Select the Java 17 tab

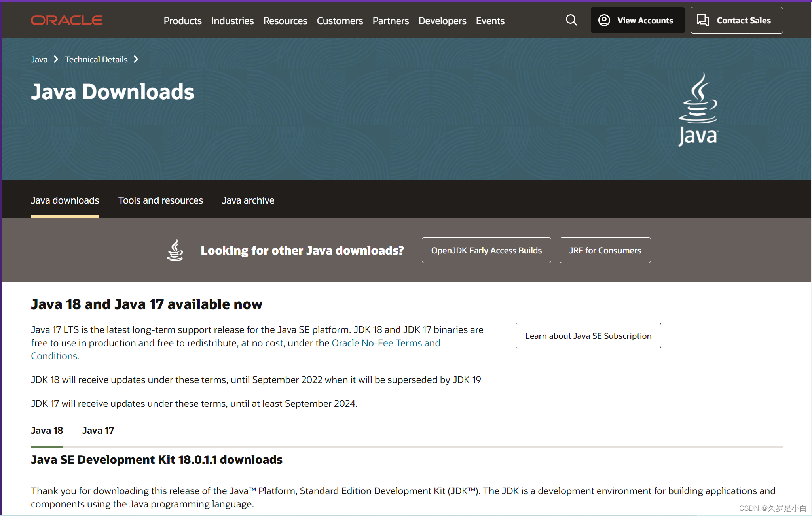pos(98,430)
